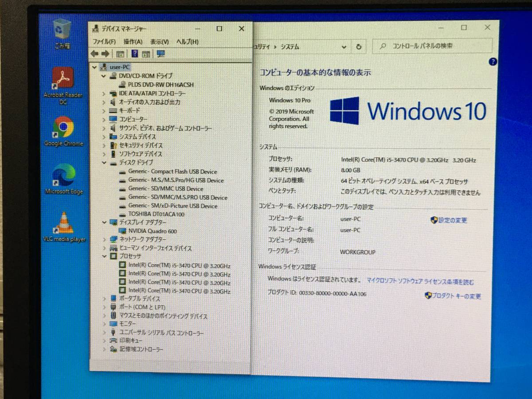Select the first Intel Core i5-3470 processor entry
This screenshot has width=532, height=399.
tap(179, 266)
